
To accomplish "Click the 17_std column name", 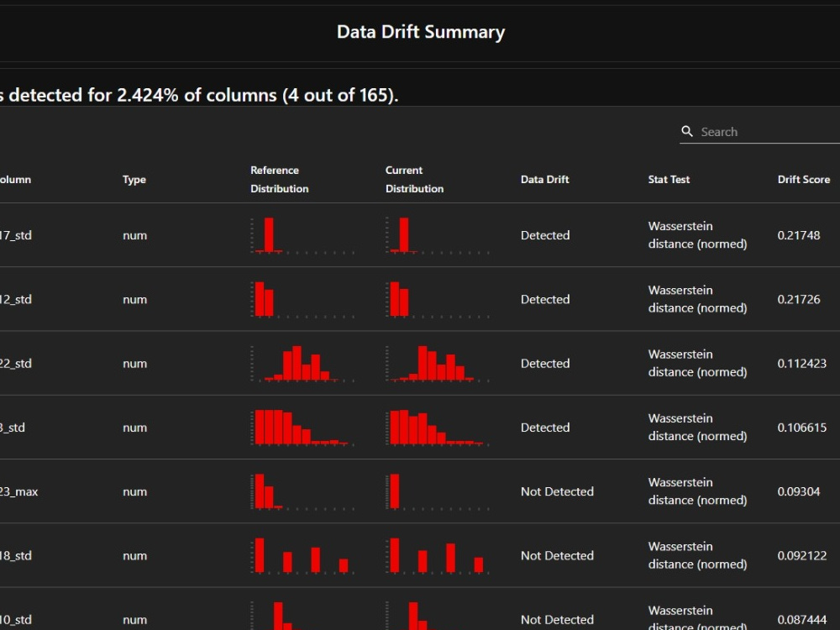I will coord(15,235).
